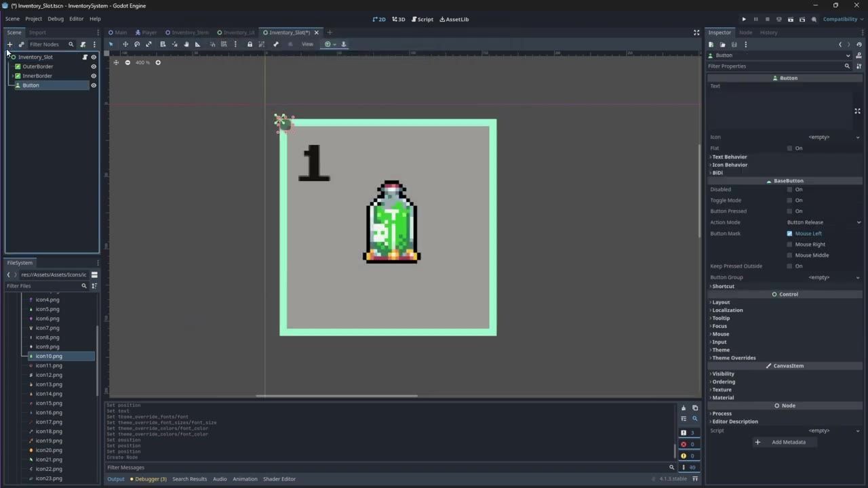Activate the Select Mode tool

pos(111,44)
